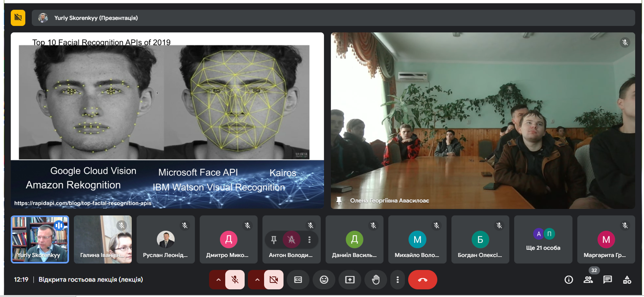
Task: Pin Антон Володи... tile using pin icon
Action: pyautogui.click(x=273, y=240)
